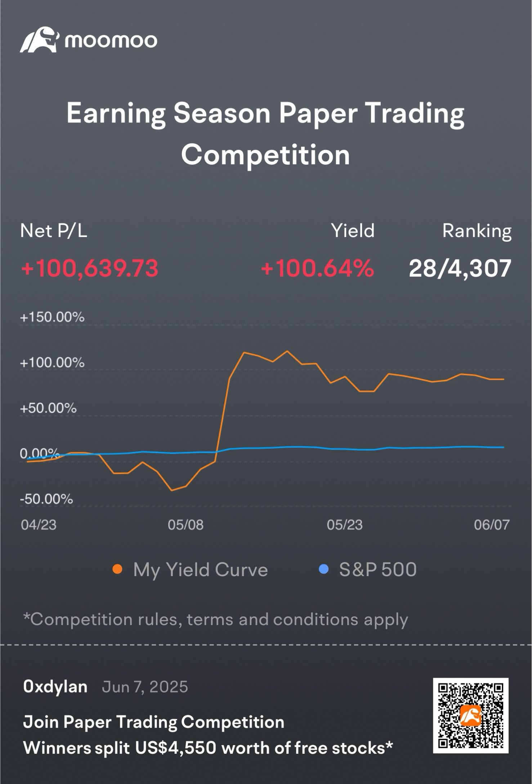Viewport: 532px width, 784px height.
Task: Click the Net P/L value +100,639.73
Action: (x=90, y=268)
